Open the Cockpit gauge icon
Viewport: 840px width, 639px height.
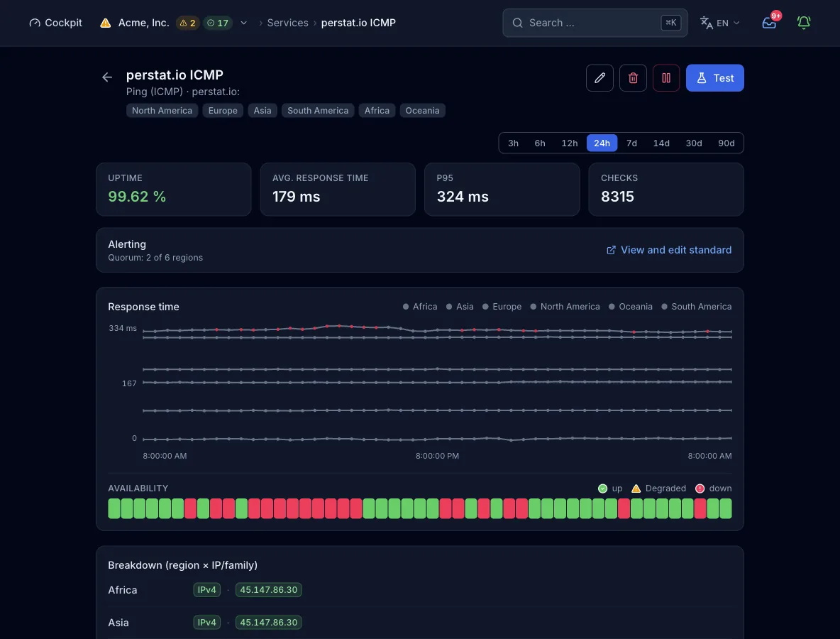35,23
